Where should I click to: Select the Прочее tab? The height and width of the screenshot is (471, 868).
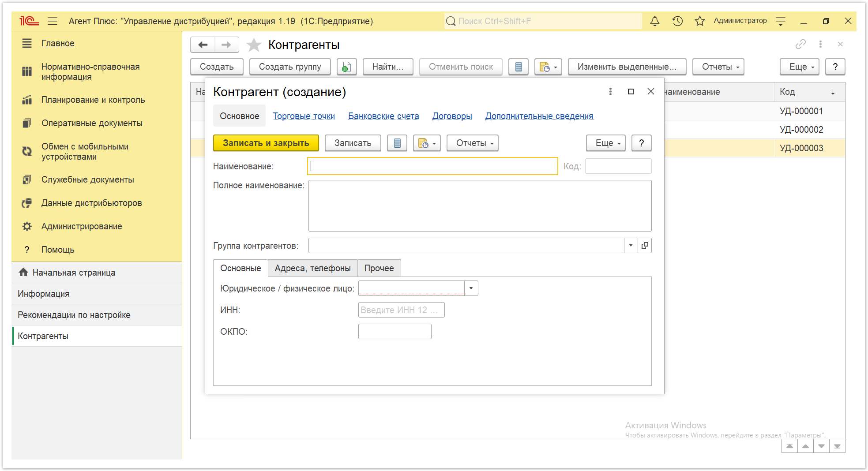[379, 268]
